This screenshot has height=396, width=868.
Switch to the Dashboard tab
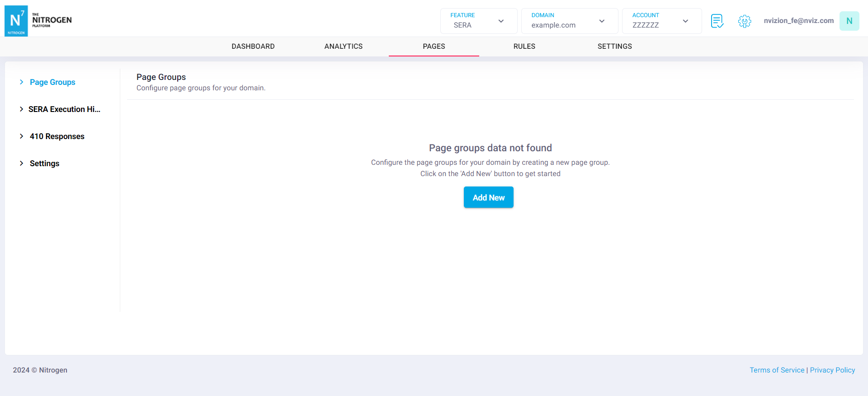point(253,47)
